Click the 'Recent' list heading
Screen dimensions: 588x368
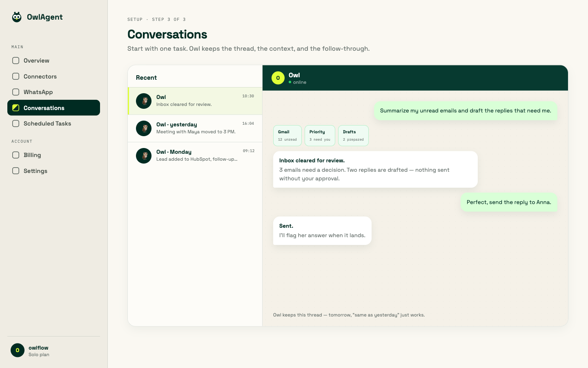click(146, 78)
